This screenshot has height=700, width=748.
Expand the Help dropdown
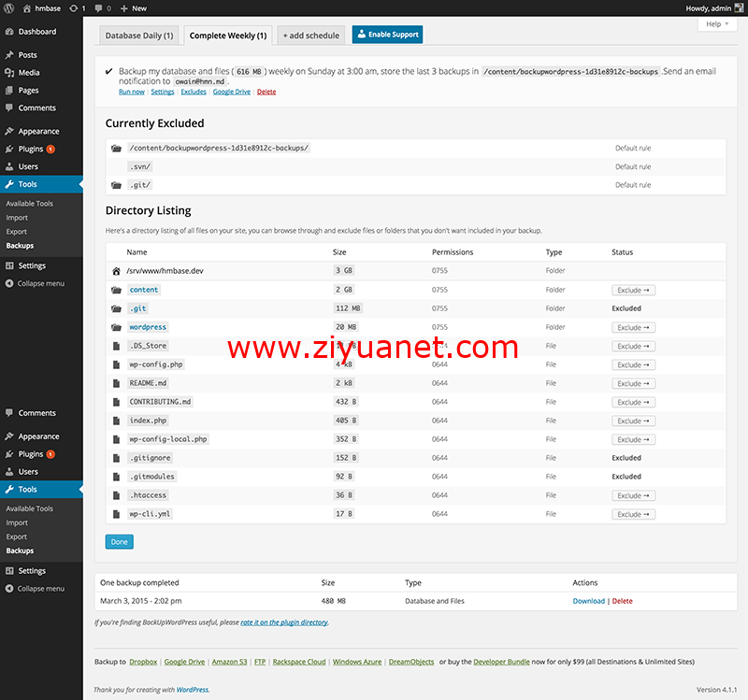[717, 24]
